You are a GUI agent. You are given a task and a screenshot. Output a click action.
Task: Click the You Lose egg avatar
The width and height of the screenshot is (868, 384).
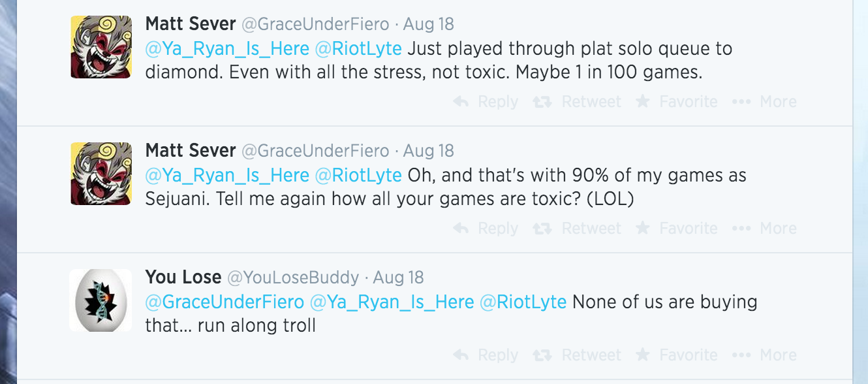pyautogui.click(x=101, y=300)
